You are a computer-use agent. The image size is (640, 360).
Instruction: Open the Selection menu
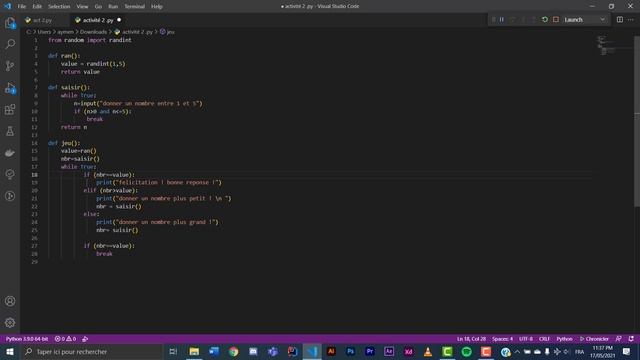point(59,7)
